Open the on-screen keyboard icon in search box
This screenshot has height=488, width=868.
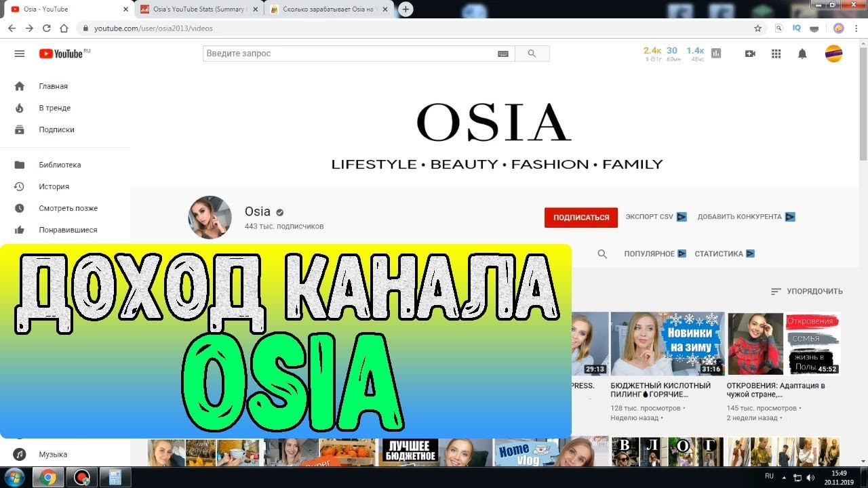click(503, 54)
